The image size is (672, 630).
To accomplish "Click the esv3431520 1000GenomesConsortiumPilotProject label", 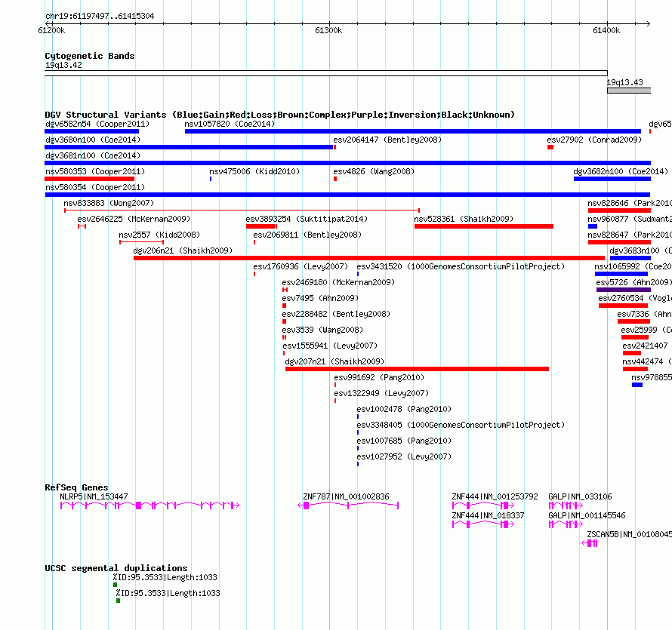I will coord(461,267).
